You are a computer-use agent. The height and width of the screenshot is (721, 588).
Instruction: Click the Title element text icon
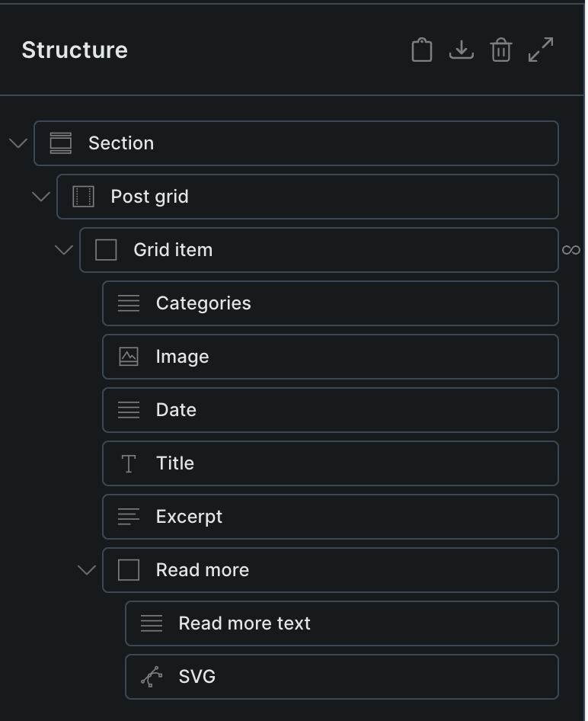129,463
